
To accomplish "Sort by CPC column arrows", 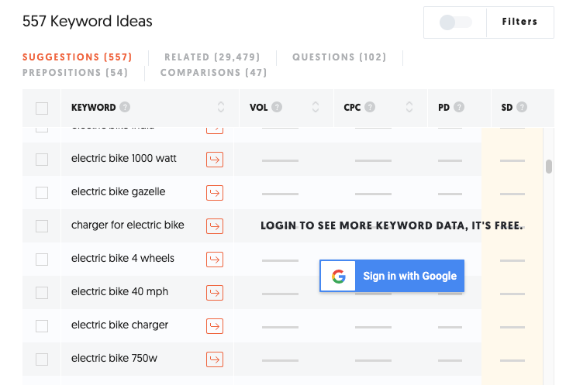I will (409, 108).
